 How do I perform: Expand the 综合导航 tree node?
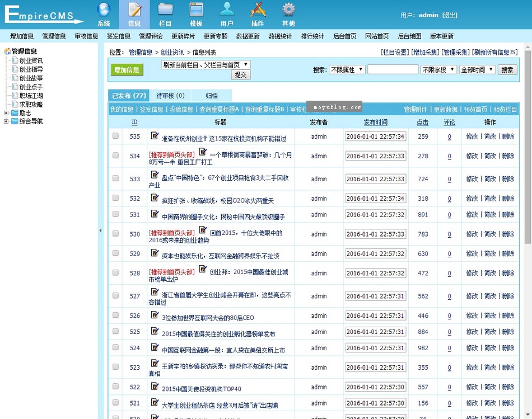pos(6,121)
